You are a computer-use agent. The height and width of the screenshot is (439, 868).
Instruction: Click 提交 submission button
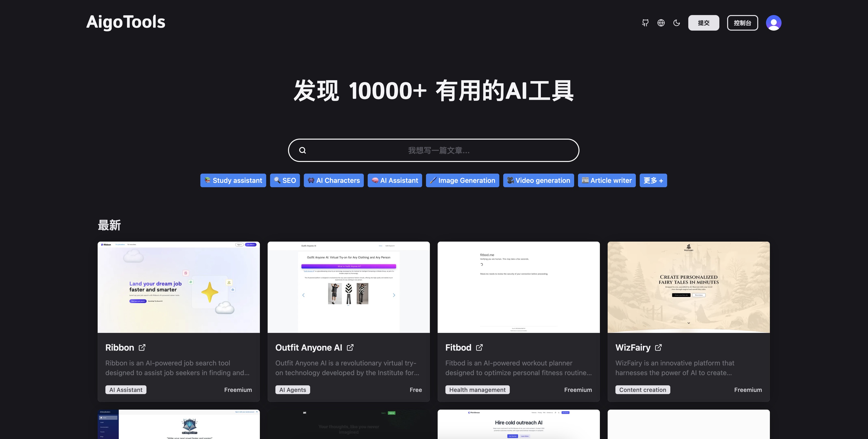pos(704,22)
